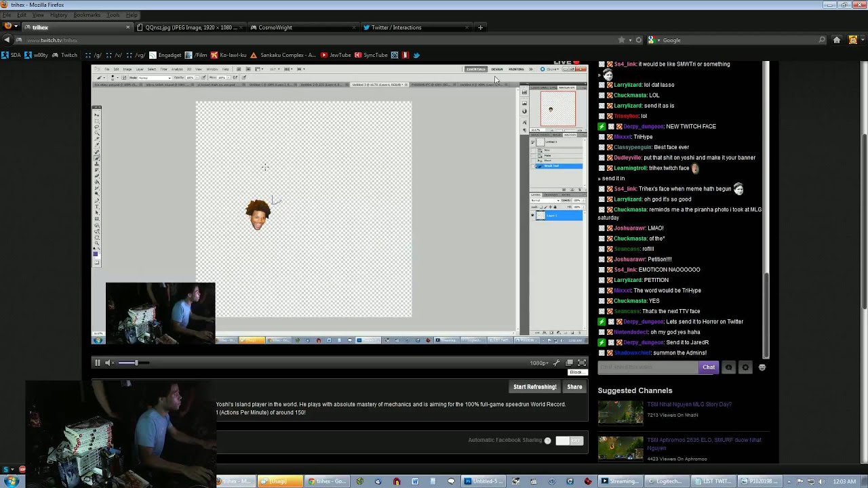The image size is (868, 488).
Task: Pop out the video player
Action: [569, 363]
